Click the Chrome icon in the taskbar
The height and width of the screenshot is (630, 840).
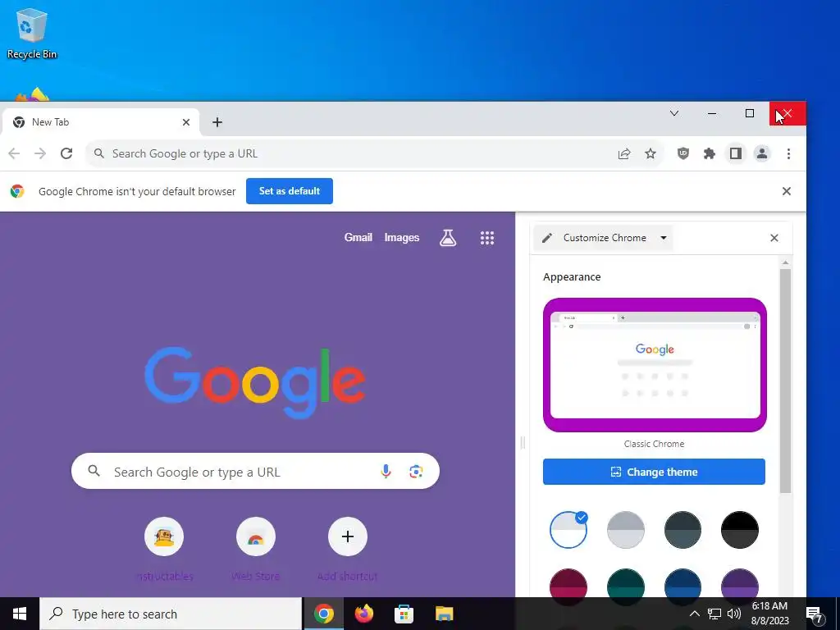(x=323, y=614)
